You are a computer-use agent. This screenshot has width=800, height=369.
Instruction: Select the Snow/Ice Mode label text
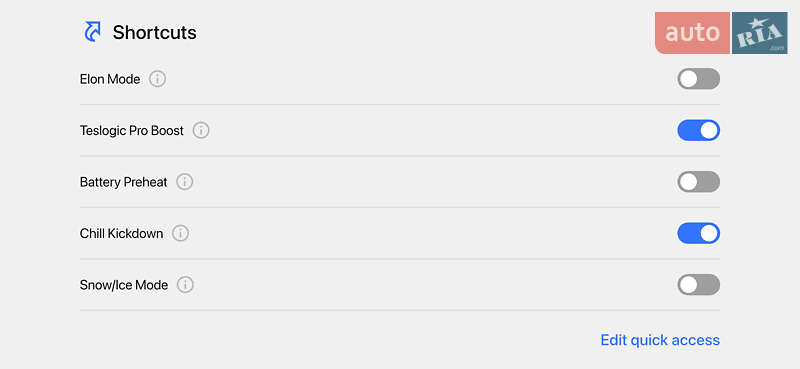(124, 285)
